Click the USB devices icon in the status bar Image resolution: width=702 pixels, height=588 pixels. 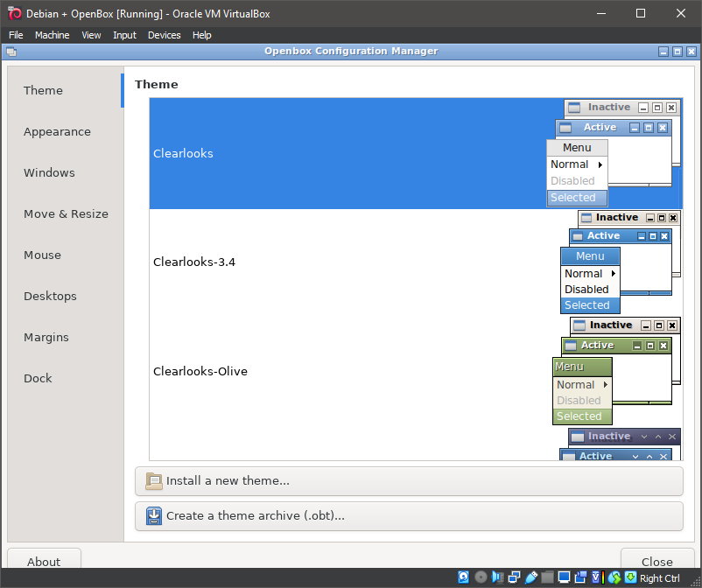click(x=531, y=577)
